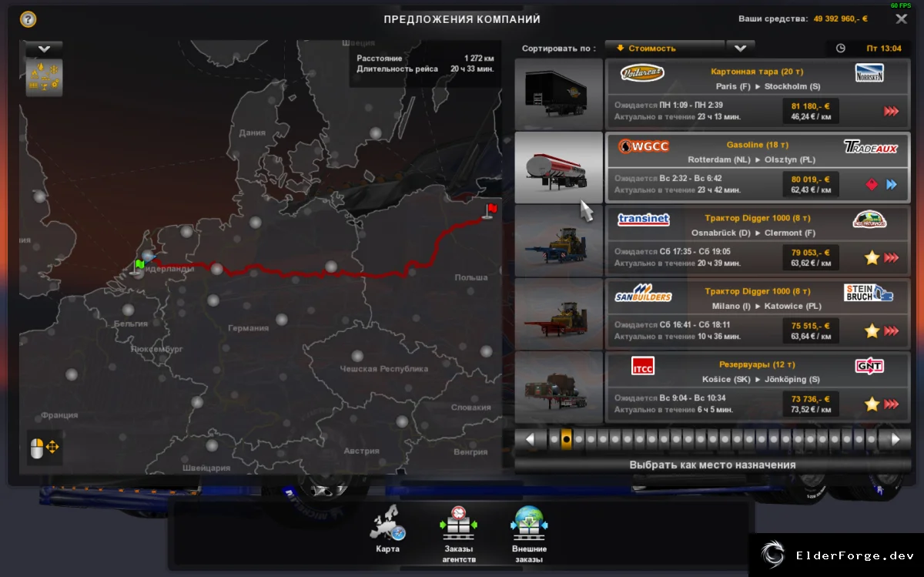The image size is (924, 577).
Task: Select the Резервуары Košice to Jönköping offer
Action: pos(758,387)
